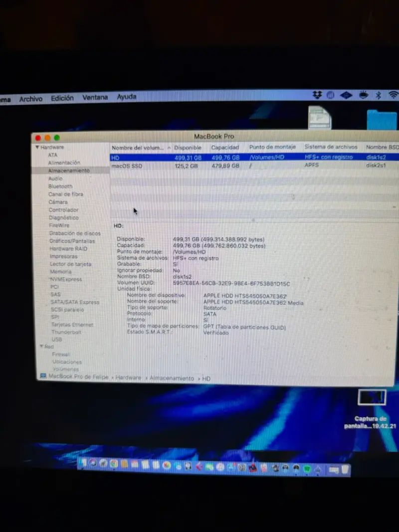Viewport: 399px width, 532px height.
Task: Select SAS in the sidebar
Action: pos(56,294)
